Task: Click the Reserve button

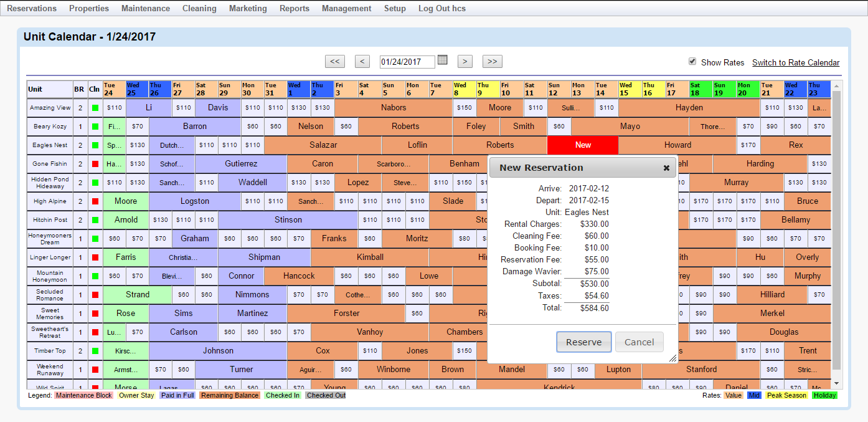Action: [x=583, y=342]
